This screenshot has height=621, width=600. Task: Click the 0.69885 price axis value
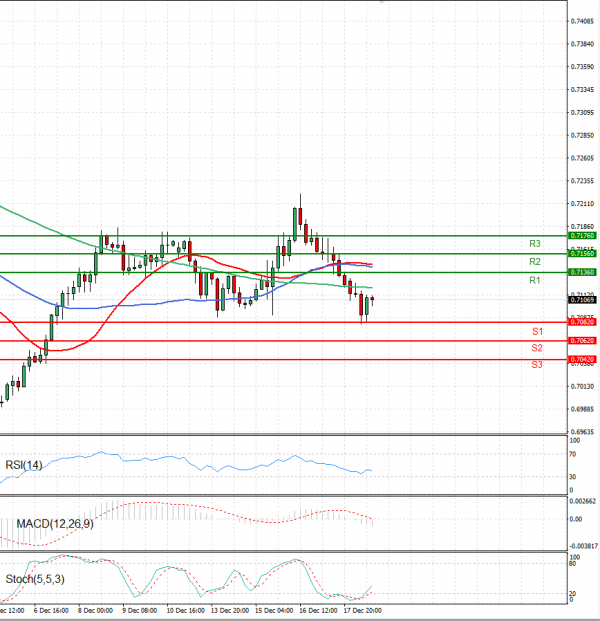tap(582, 409)
